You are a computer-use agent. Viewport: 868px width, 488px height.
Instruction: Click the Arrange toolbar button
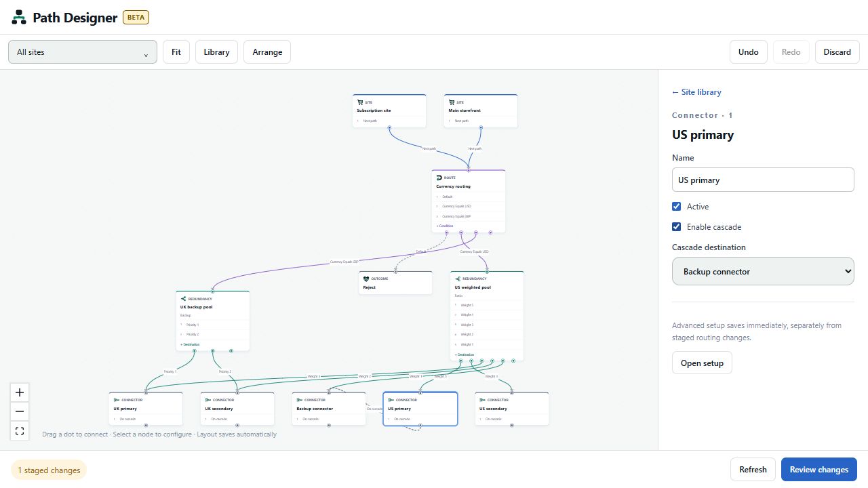267,52
